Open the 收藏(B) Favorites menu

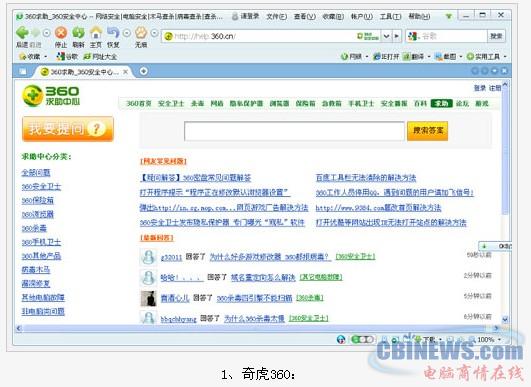pyautogui.click(x=333, y=16)
